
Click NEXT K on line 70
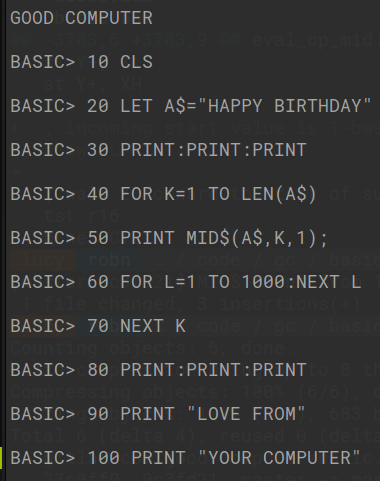tap(152, 326)
